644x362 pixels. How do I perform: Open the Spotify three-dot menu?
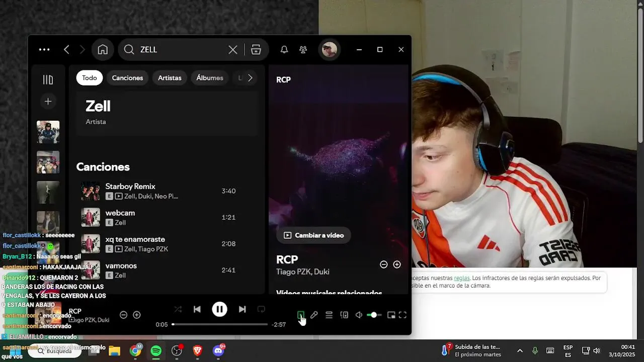(x=44, y=49)
